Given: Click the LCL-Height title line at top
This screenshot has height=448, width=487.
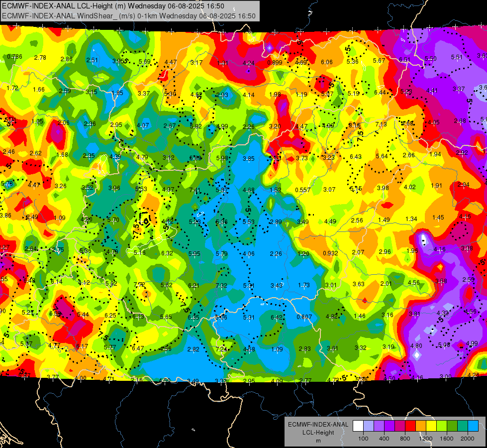Looking at the screenshot, I should (113, 6).
